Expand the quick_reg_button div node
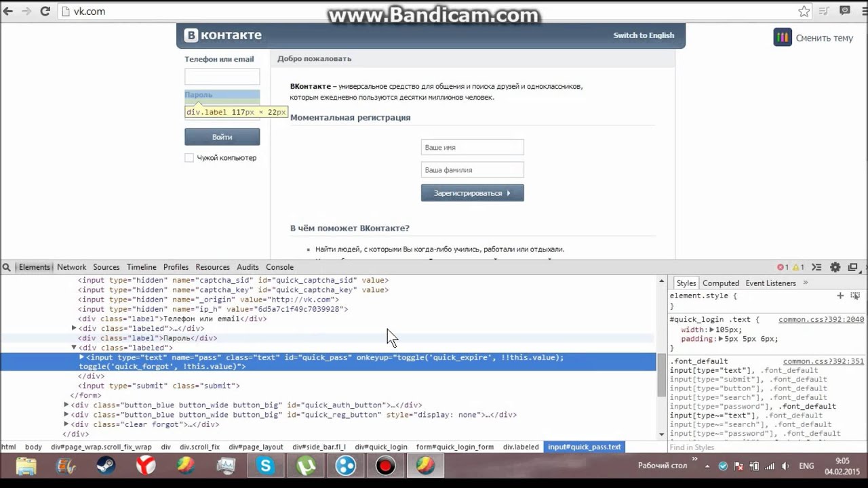 pos(66,415)
